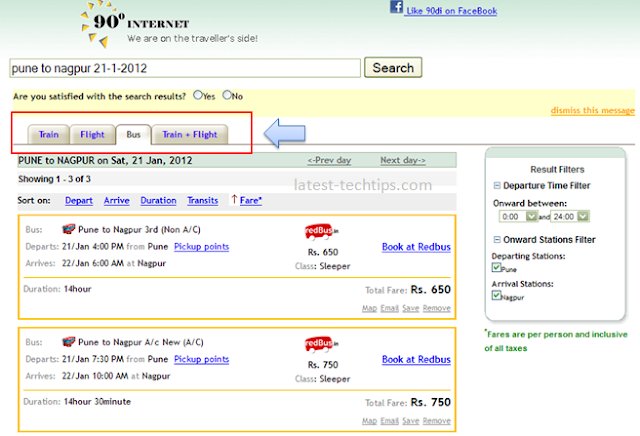Sort results by Transits
The height and width of the screenshot is (436, 640).
click(203, 200)
